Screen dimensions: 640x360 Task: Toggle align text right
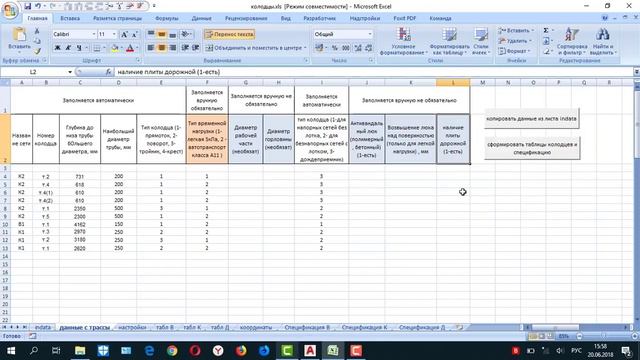coord(172,48)
